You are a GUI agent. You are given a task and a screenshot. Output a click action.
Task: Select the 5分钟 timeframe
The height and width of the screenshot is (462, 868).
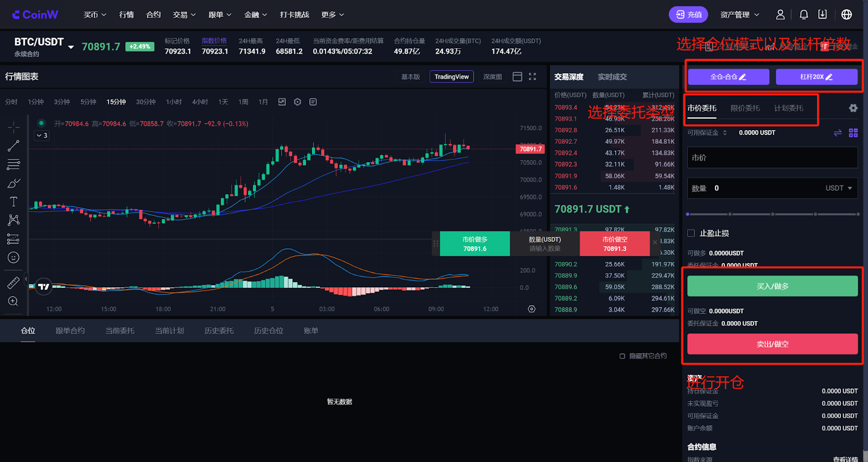point(88,102)
